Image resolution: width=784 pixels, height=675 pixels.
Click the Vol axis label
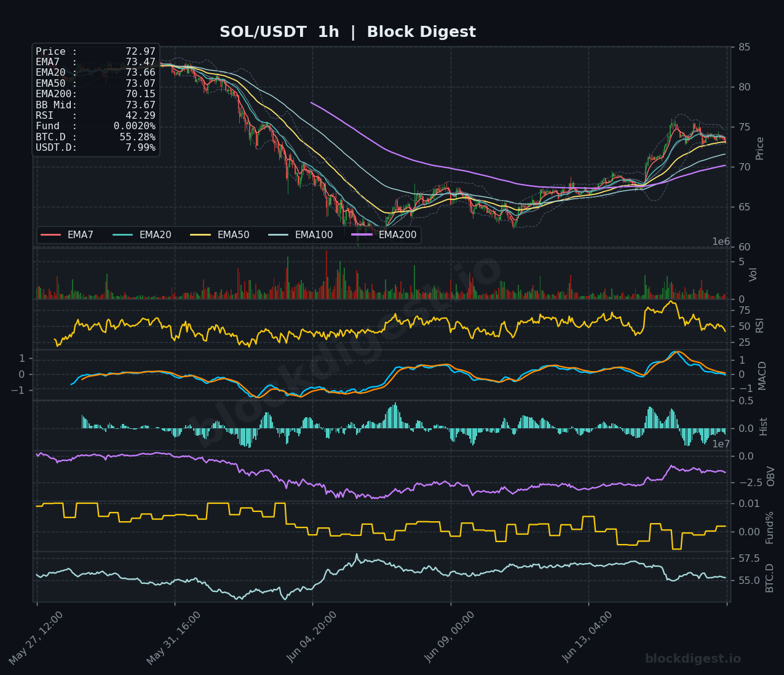click(753, 274)
